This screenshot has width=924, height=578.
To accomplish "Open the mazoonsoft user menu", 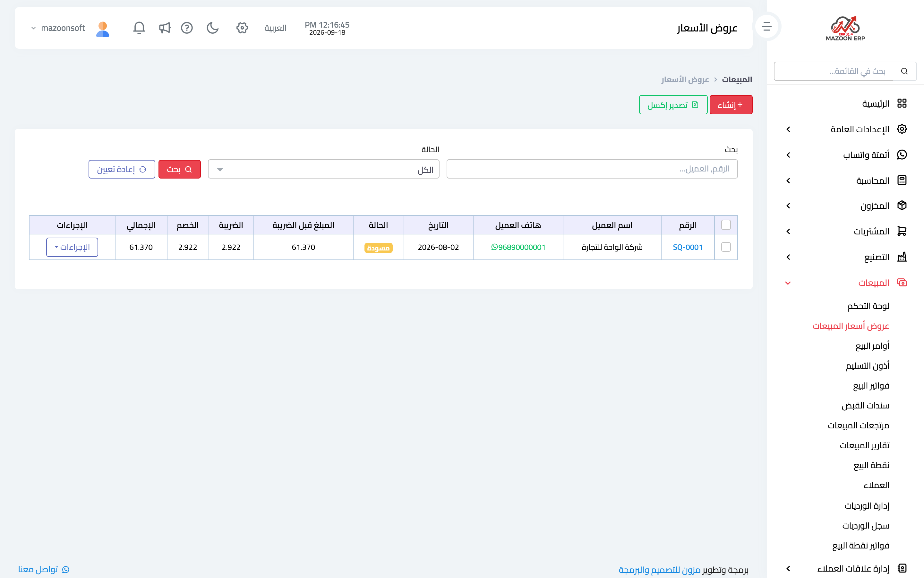I will point(58,28).
